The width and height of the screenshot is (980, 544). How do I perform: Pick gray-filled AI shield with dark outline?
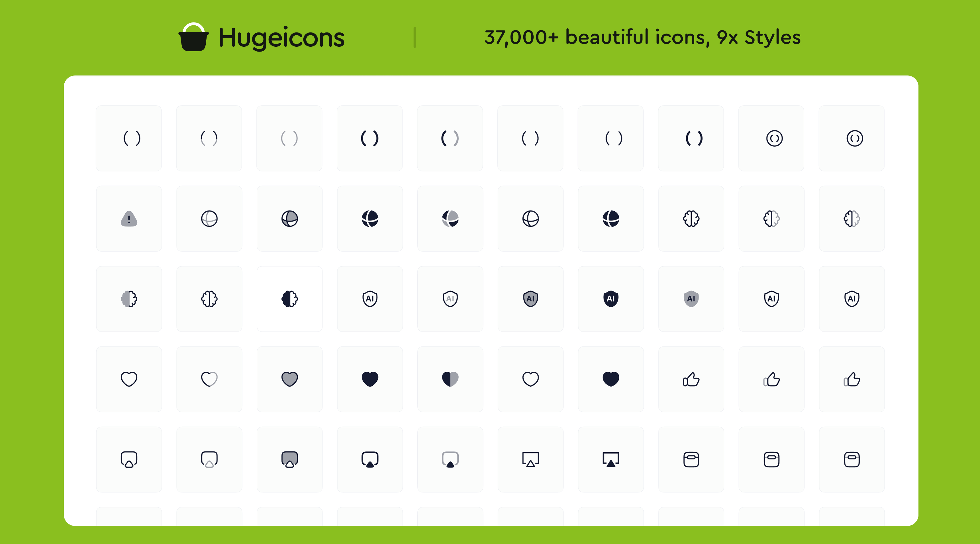[x=530, y=299]
